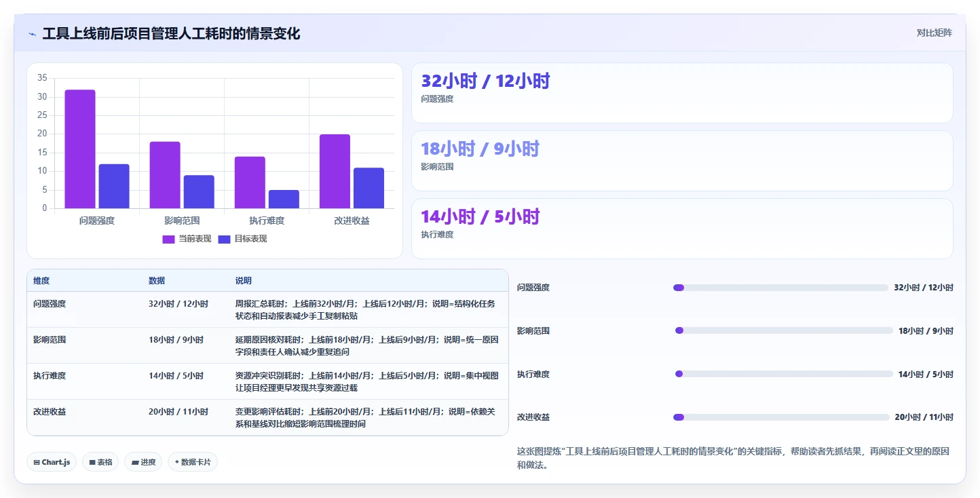Click the 维度 column header
Viewport: 980px width, 498px height.
click(41, 281)
